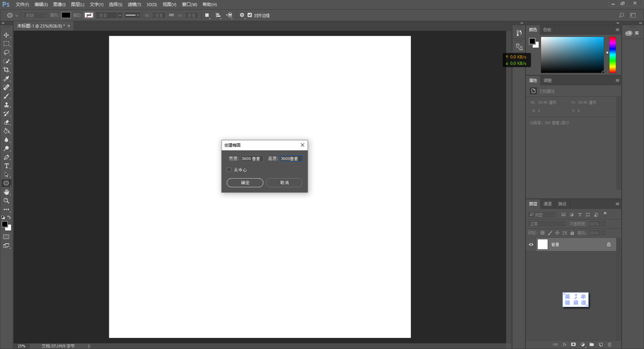The height and width of the screenshot is (349, 644).
Task: Select the Eyedropper tool
Action: [6, 79]
